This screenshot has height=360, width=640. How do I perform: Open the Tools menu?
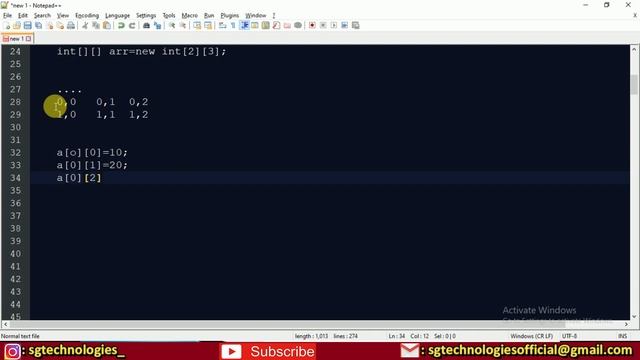[x=169, y=16]
